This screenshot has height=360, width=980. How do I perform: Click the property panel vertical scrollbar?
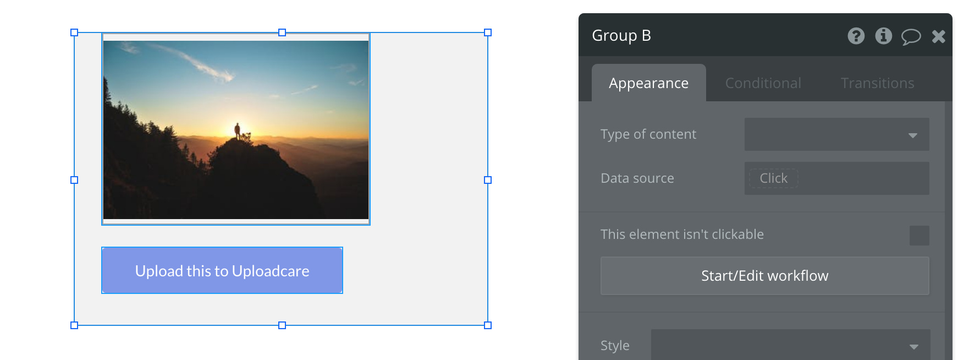click(x=949, y=231)
